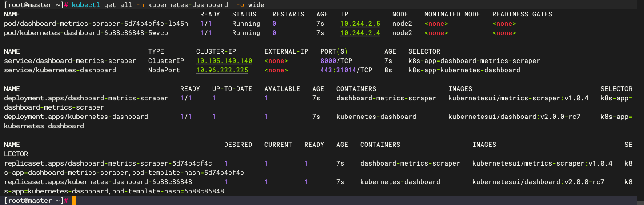
Task: Click the 'NodePort' service type
Action: 164,70
